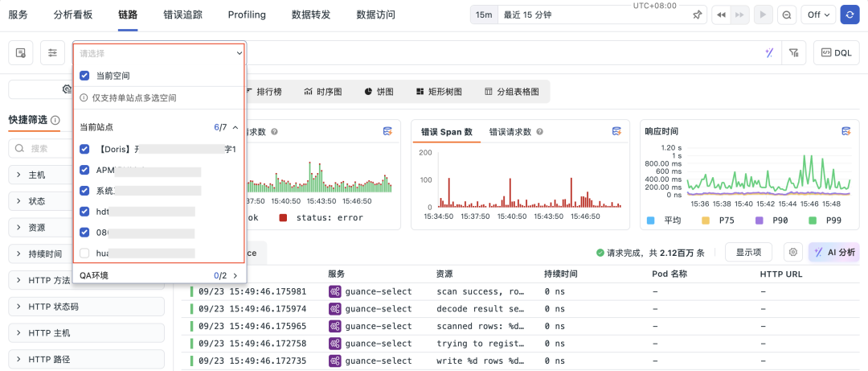
Task: Click the 矩形树图 treemap icon
Action: [x=420, y=92]
